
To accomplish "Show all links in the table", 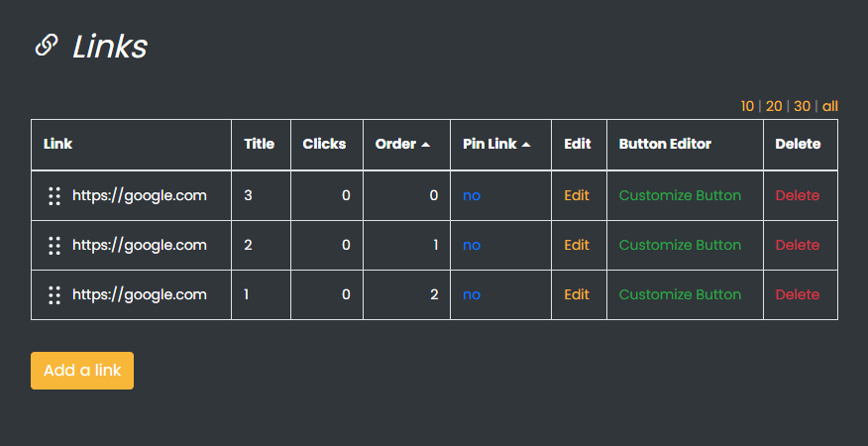I will point(830,106).
